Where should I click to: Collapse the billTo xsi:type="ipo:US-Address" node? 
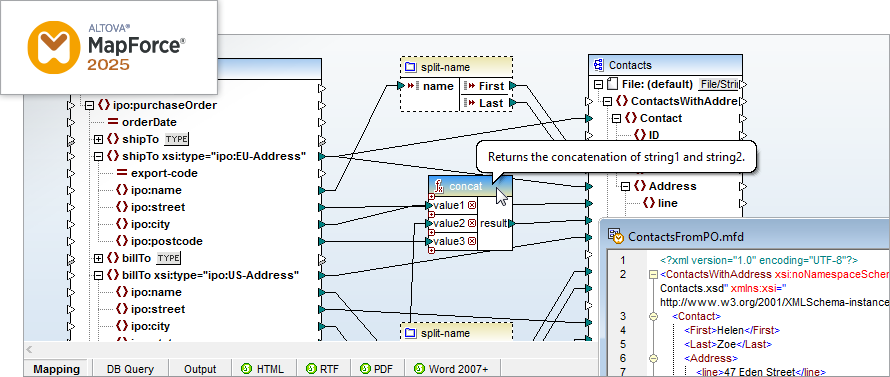[x=98, y=275]
